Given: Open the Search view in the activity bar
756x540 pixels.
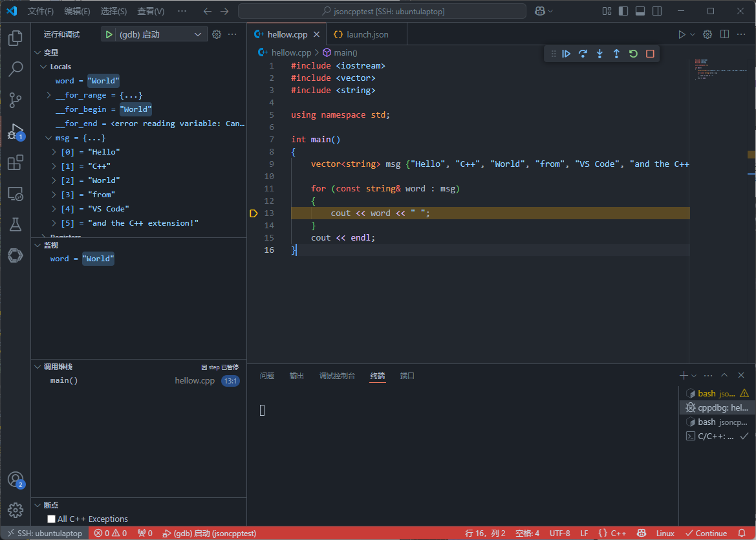Looking at the screenshot, I should (15, 69).
